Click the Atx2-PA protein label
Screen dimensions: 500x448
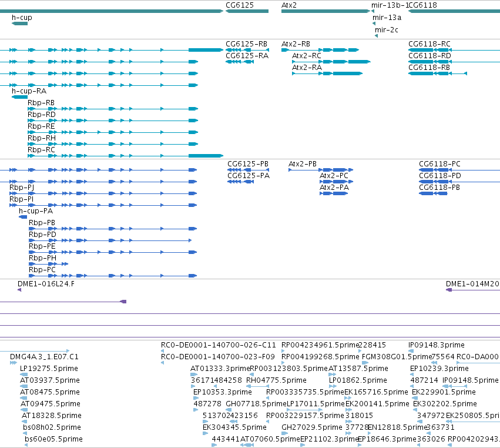334,188
